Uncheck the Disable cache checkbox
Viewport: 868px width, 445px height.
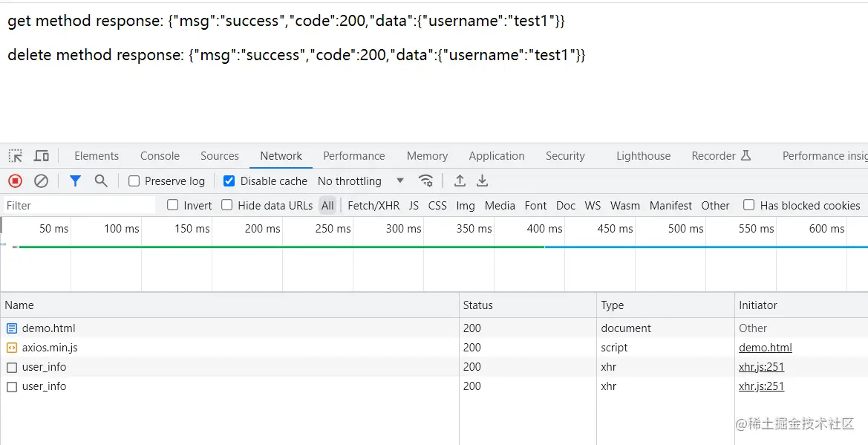coord(229,181)
